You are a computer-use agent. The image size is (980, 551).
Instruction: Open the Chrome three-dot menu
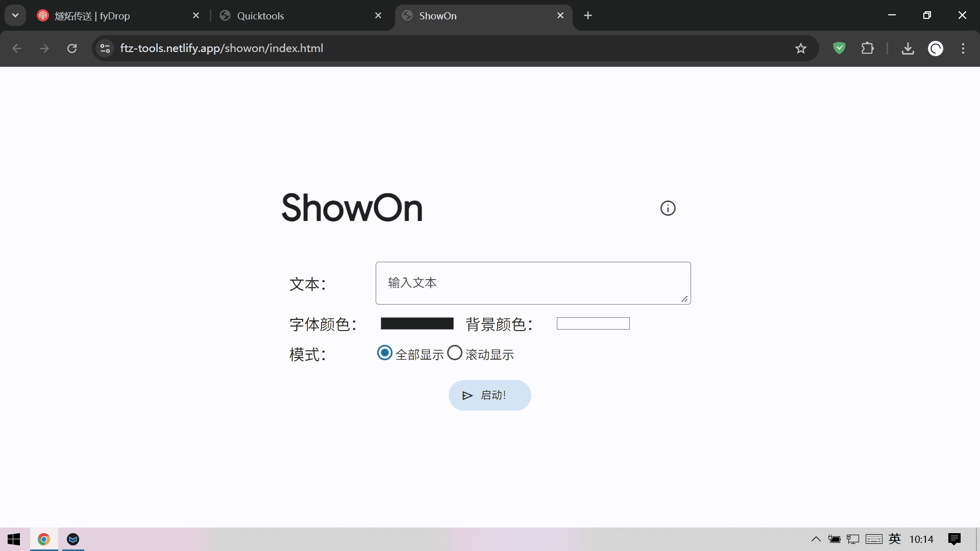coord(963,48)
